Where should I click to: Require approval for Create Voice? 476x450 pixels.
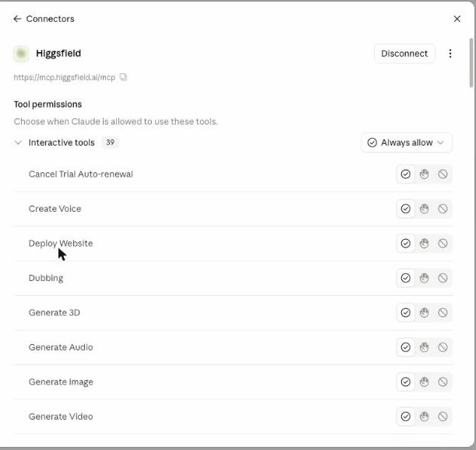coord(424,209)
